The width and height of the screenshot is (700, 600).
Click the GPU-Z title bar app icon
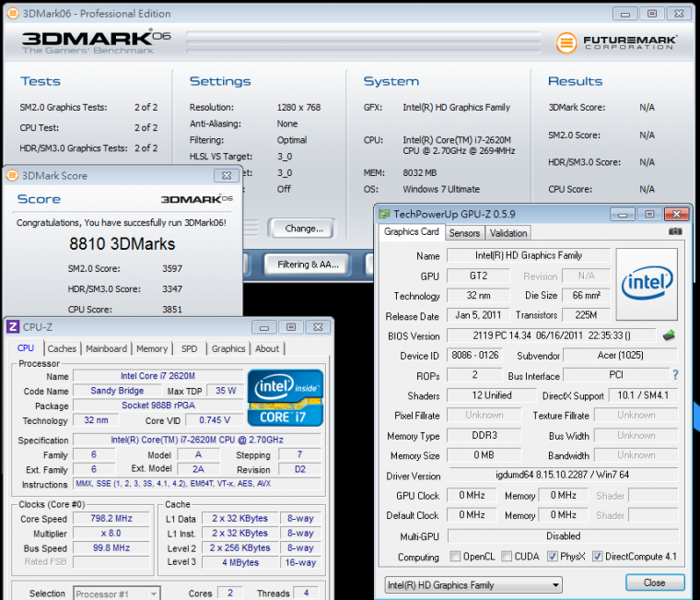pos(386,213)
